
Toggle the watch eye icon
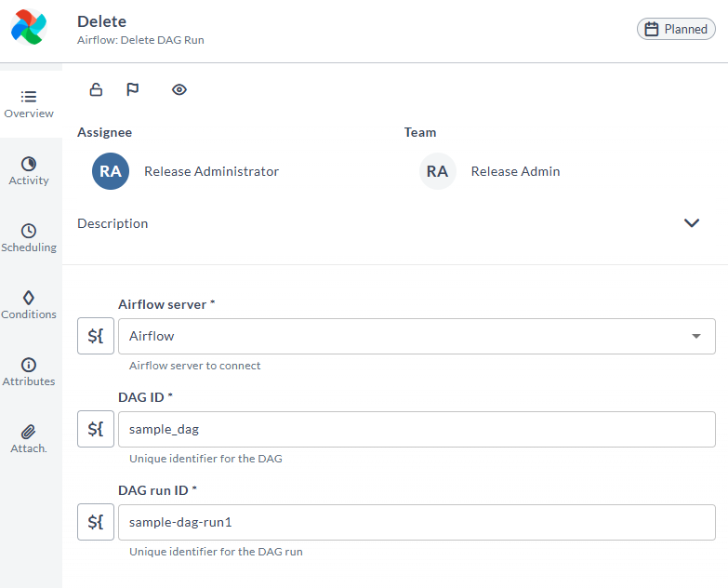tap(179, 89)
